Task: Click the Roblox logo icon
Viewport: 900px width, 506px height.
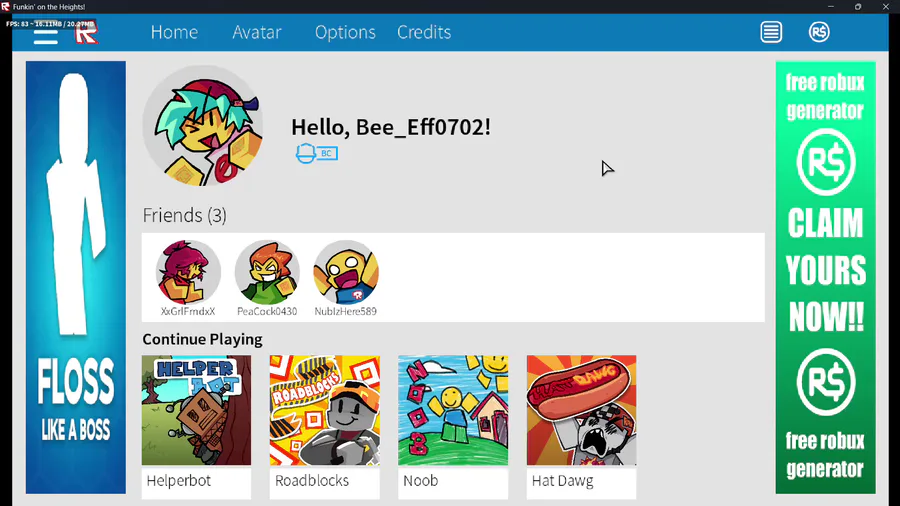Action: pos(86,33)
